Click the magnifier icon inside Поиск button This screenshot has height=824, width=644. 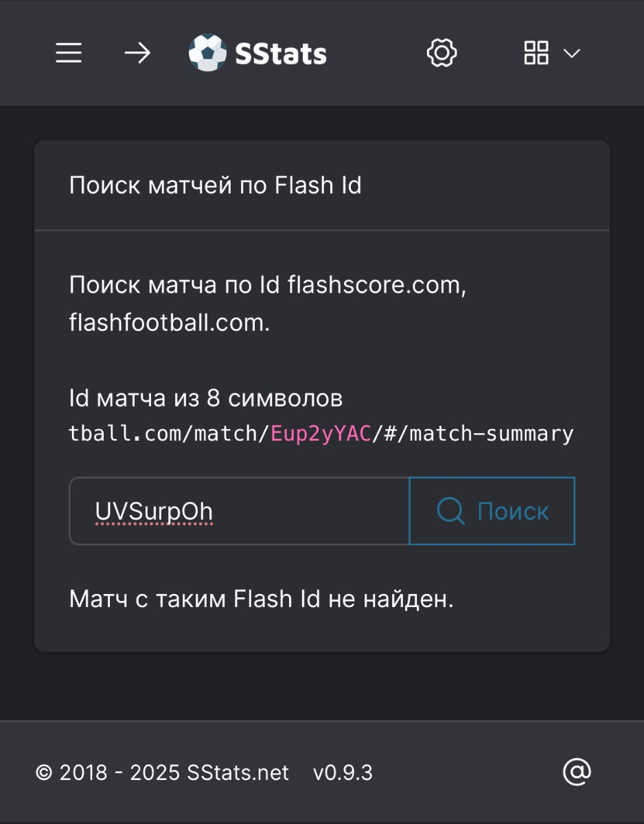coord(451,511)
